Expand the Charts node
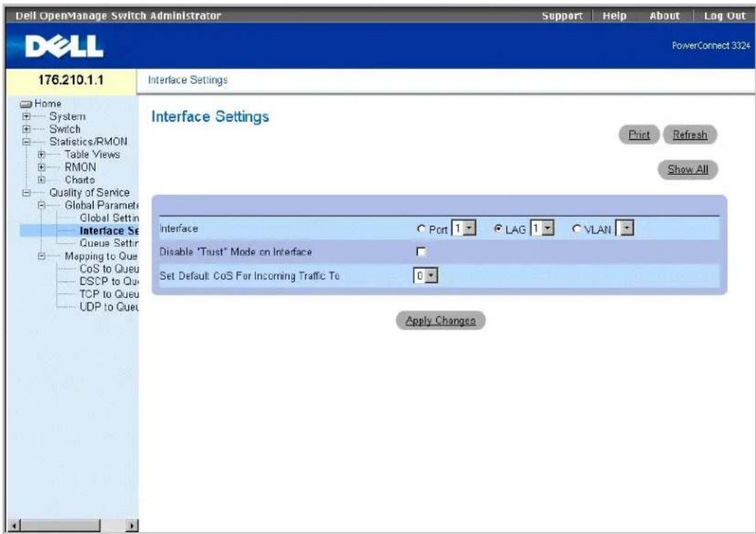The width and height of the screenshot is (756, 534). 42,180
